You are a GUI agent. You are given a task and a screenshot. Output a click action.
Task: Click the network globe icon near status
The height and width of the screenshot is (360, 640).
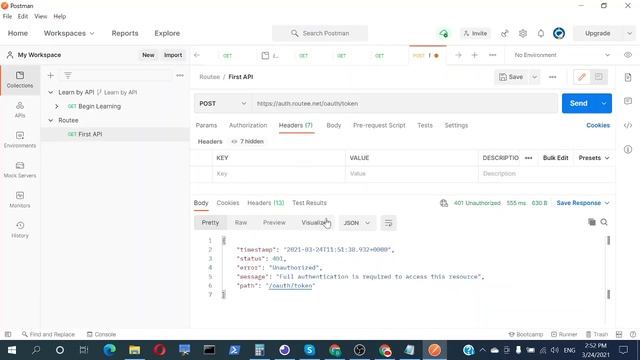[x=444, y=203]
